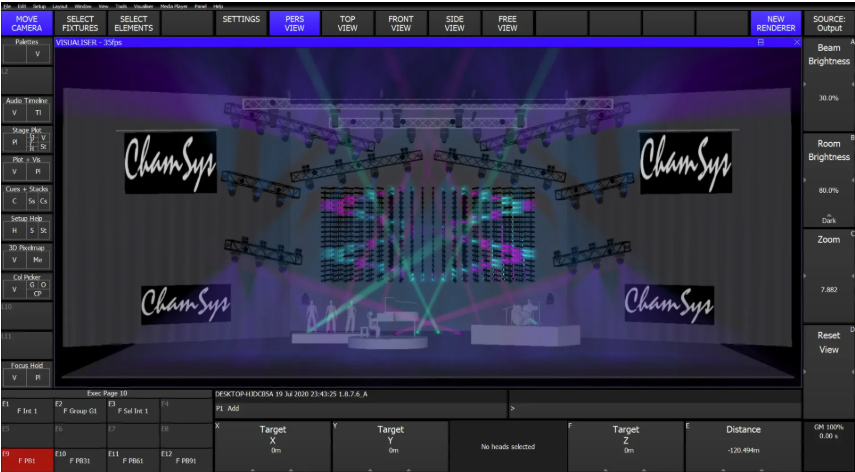Image resolution: width=855 pixels, height=472 pixels.
Task: Click Cues + Stacks Ss button
Action: click(x=32, y=201)
